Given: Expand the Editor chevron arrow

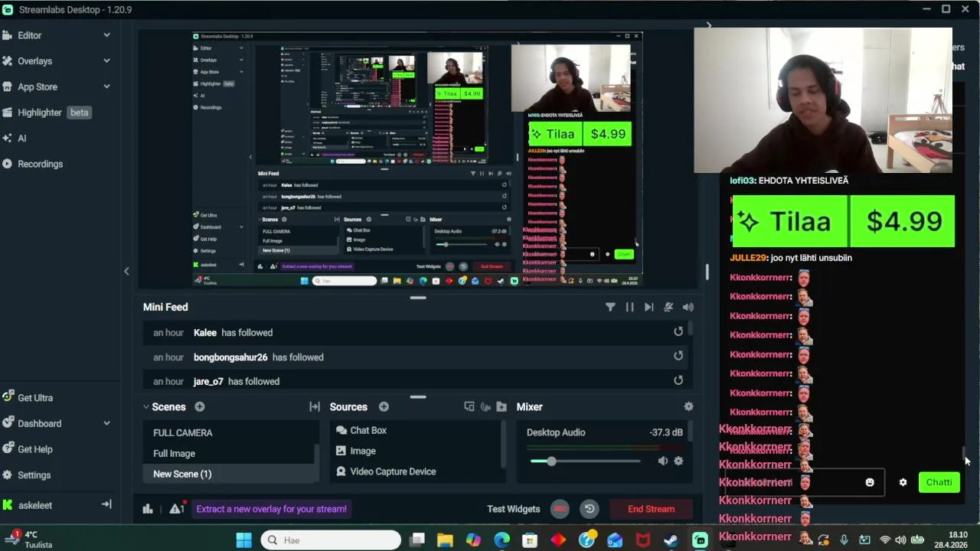Looking at the screenshot, I should coord(106,35).
